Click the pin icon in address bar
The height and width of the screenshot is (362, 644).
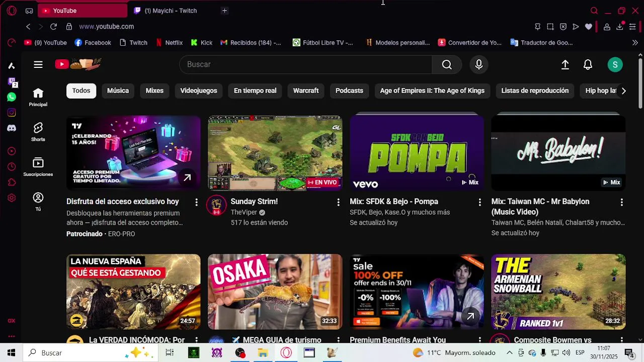(x=537, y=27)
